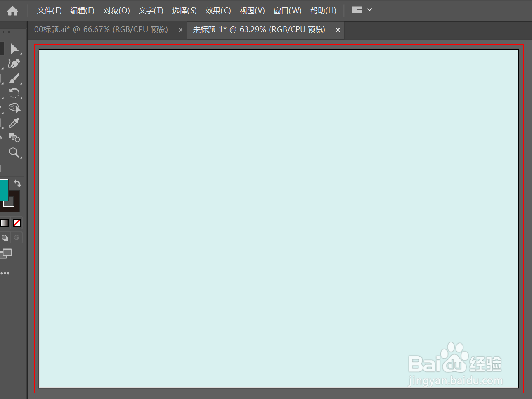Open 编辑(E) menu
Viewport: 532px width, 399px height.
click(x=82, y=11)
